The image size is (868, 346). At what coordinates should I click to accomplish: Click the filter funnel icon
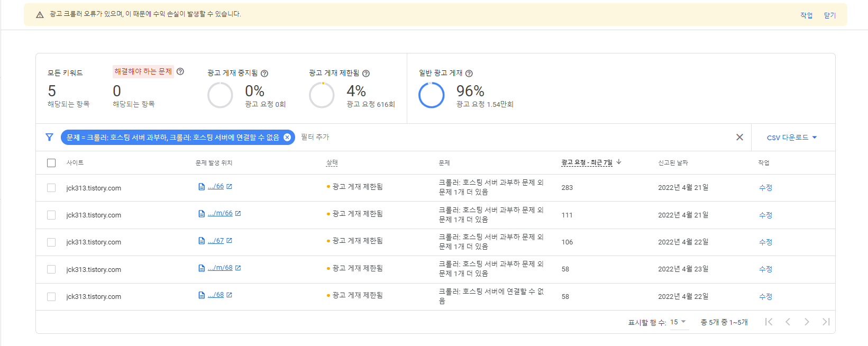point(49,137)
